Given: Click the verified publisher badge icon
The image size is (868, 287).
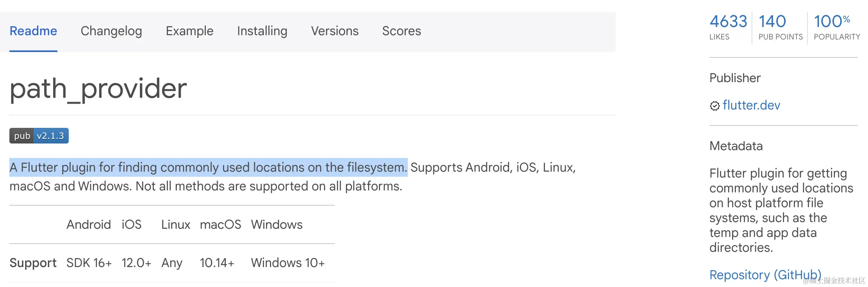Looking at the screenshot, I should tap(716, 106).
